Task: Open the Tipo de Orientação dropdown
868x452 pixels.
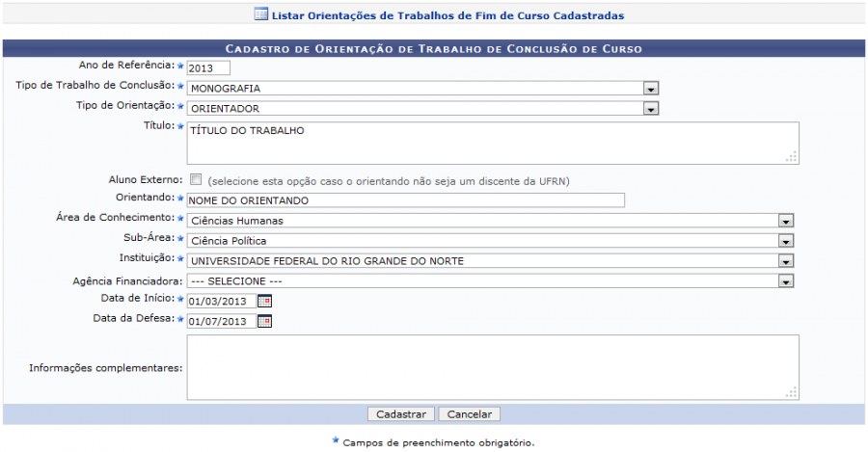Action: 651,109
